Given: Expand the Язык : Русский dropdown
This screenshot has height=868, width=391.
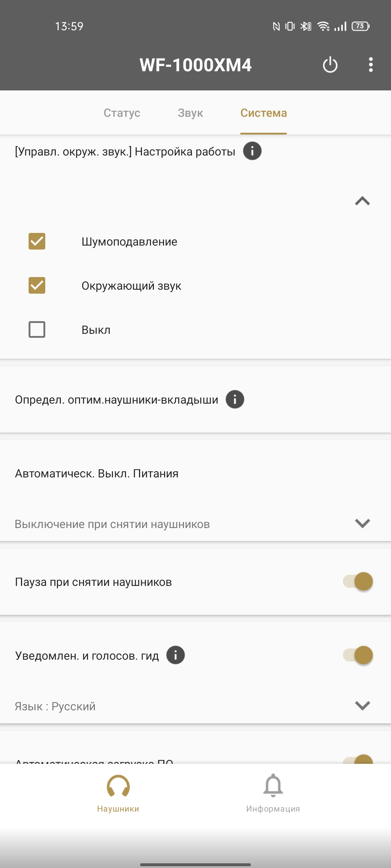Looking at the screenshot, I should click(x=195, y=706).
